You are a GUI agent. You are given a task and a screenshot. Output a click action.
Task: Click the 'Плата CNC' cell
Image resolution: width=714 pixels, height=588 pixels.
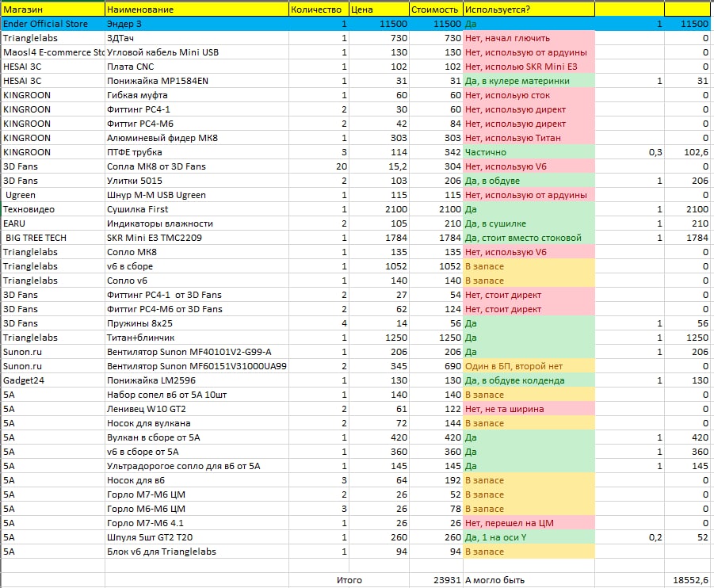click(197, 67)
